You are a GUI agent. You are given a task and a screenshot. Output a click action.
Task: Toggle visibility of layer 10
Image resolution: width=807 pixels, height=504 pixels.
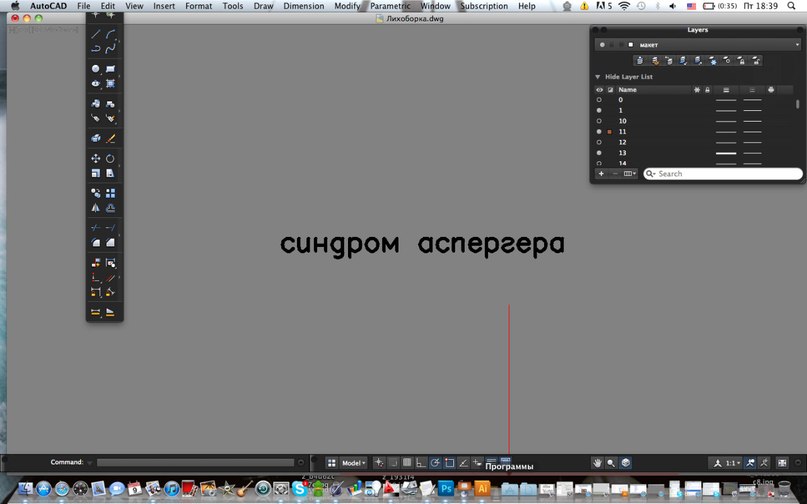click(599, 121)
